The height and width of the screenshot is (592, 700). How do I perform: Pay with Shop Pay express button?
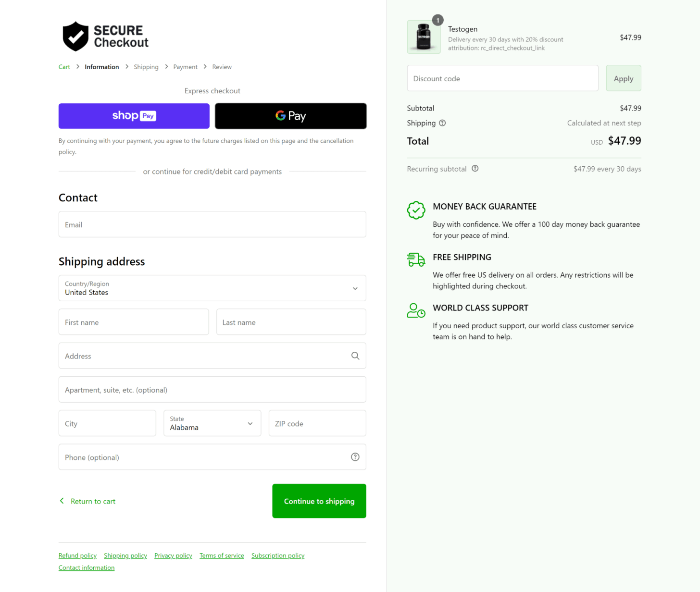pos(134,116)
